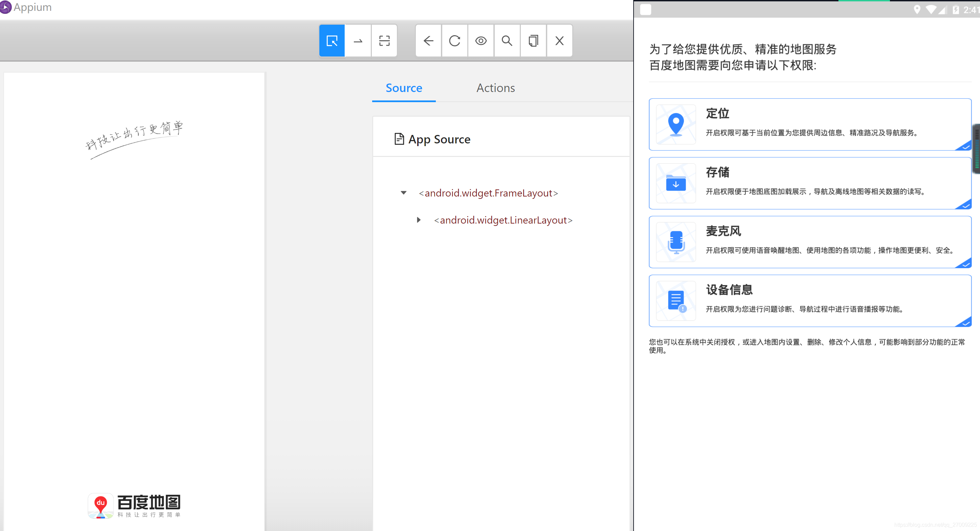Viewport: 980px width, 531px height.
Task: Expand the android.widget.LinearLayout node
Action: coord(418,220)
